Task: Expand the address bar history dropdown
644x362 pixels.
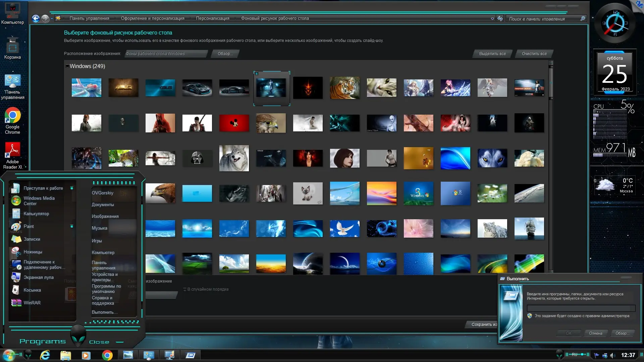Action: (492, 19)
